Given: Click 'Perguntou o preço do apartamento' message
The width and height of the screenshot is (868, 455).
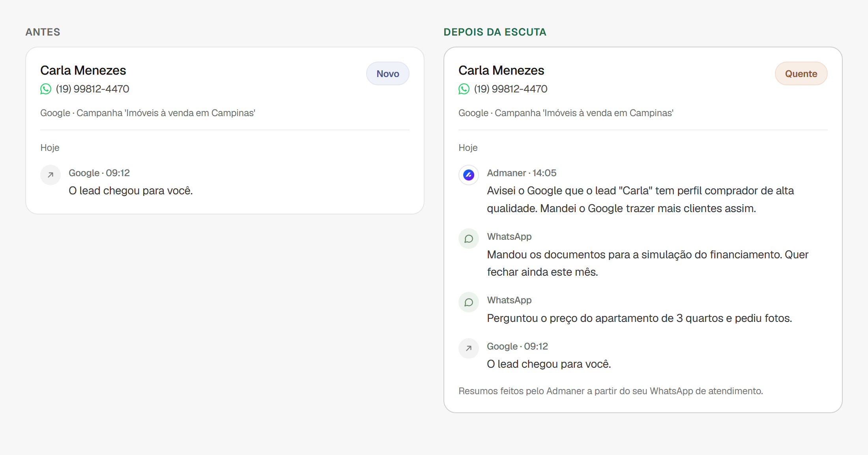Looking at the screenshot, I should [640, 318].
